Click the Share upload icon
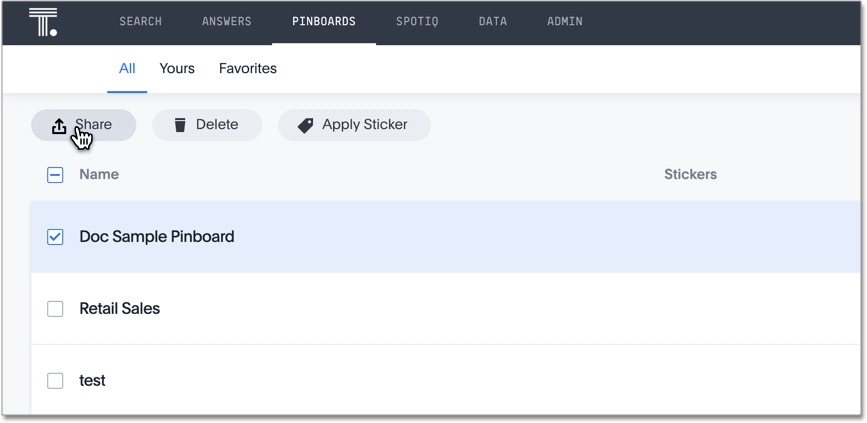Viewport: 867px width, 423px height. (59, 125)
